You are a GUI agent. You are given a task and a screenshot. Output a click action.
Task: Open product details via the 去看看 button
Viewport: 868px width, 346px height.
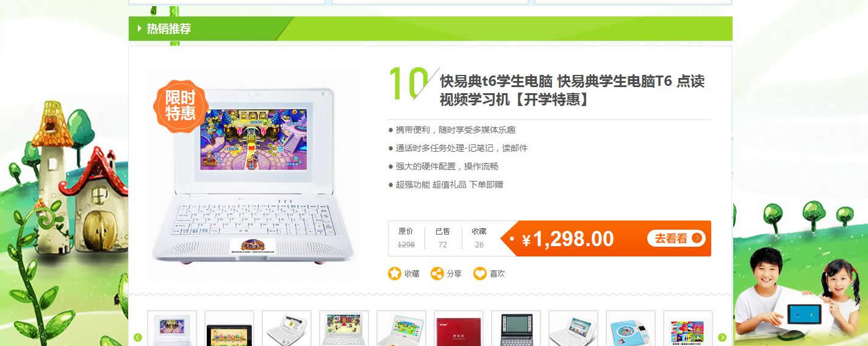[x=676, y=238]
